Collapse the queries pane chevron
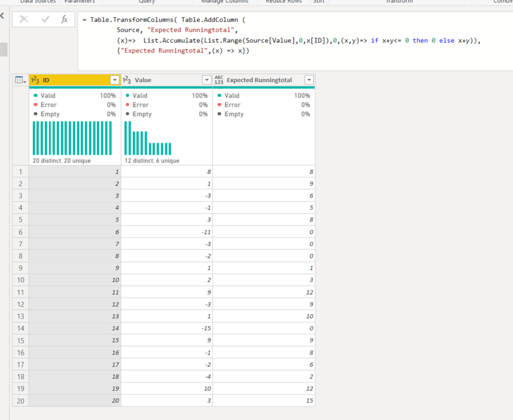Image resolution: width=513 pixels, height=420 pixels. [2, 16]
